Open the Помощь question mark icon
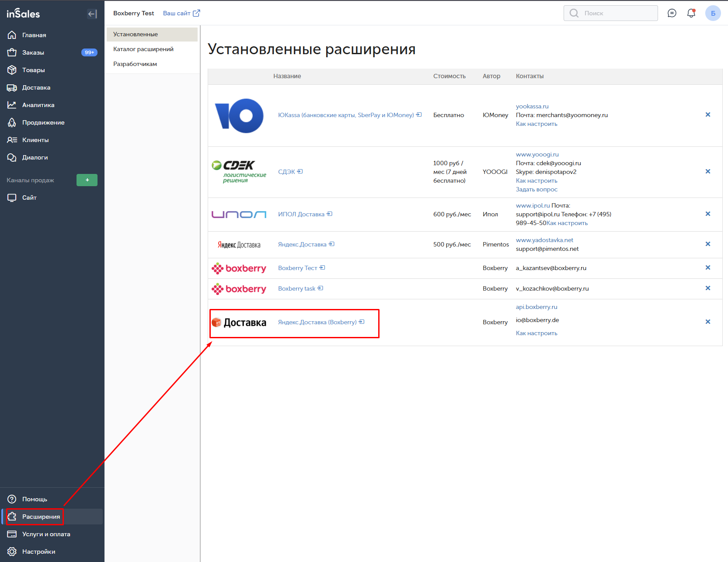The height and width of the screenshot is (562, 728). pyautogui.click(x=12, y=499)
